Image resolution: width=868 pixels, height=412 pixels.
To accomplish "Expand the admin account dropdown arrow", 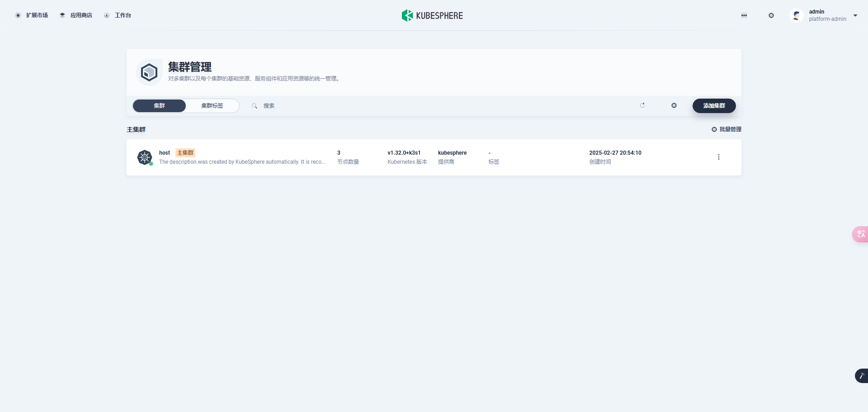I will (x=855, y=15).
